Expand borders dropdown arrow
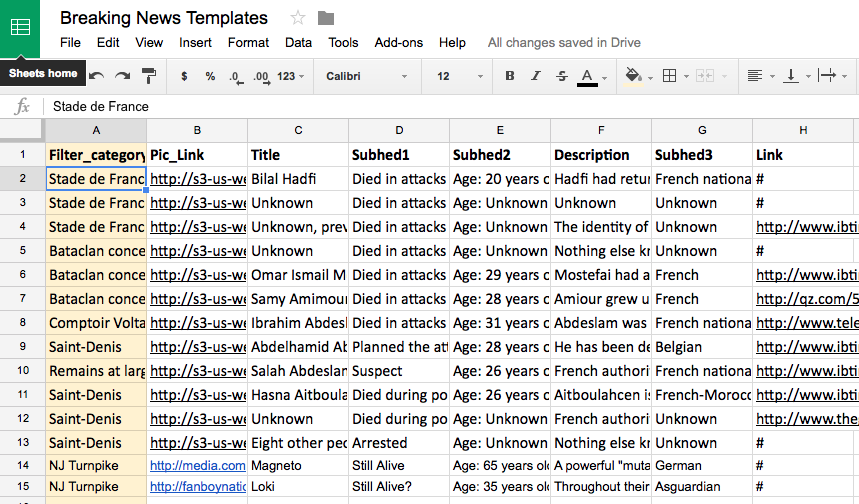Viewport: 859px width, 504px height. click(686, 77)
